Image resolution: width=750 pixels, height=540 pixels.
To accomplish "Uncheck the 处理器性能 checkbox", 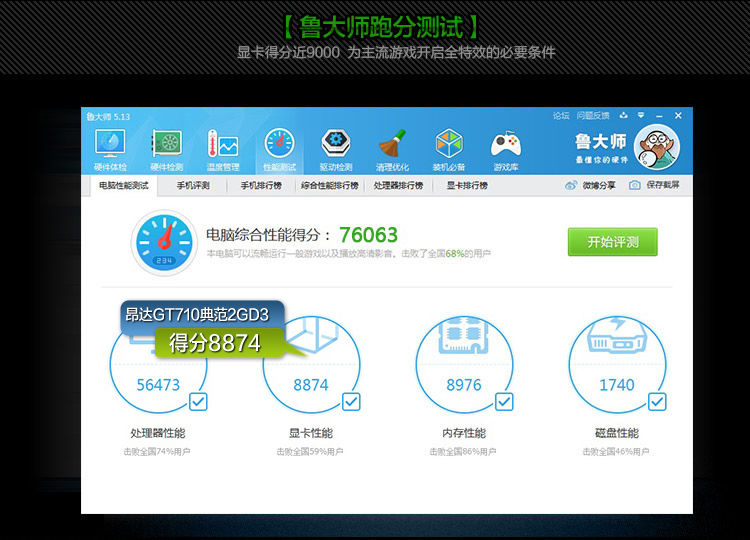I will coord(198,402).
